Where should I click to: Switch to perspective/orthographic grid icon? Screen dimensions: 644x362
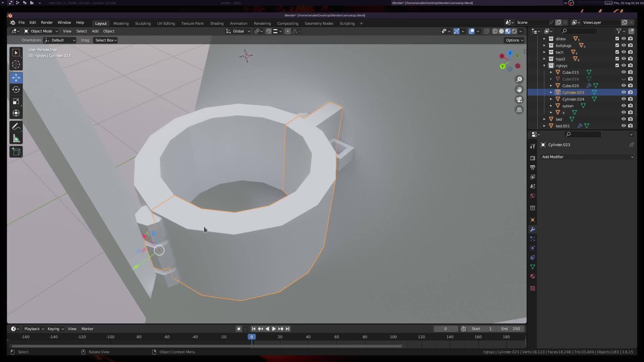(x=519, y=110)
